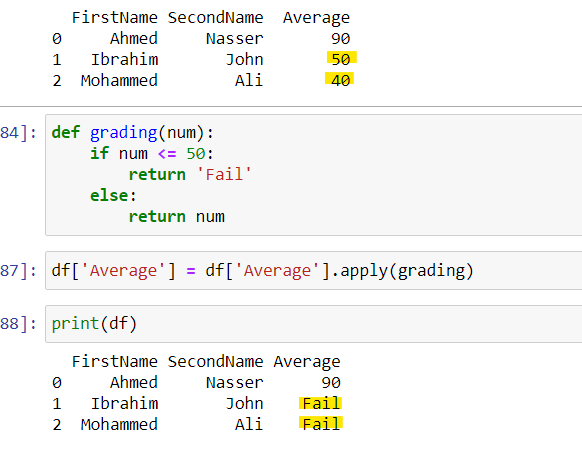Click the 'Fail' string literal in code
582x464 pixels.
tap(224, 174)
